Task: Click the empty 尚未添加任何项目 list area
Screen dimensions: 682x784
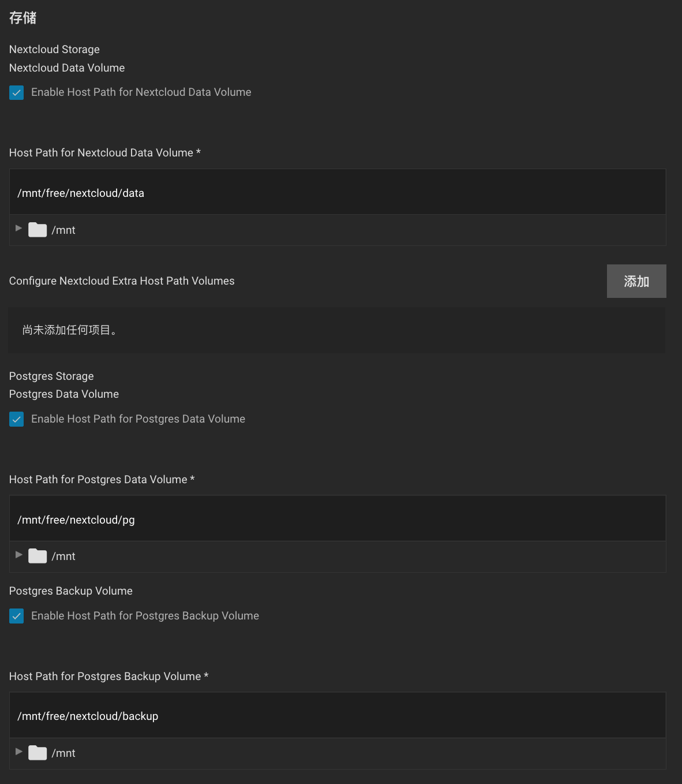Action: tap(336, 330)
